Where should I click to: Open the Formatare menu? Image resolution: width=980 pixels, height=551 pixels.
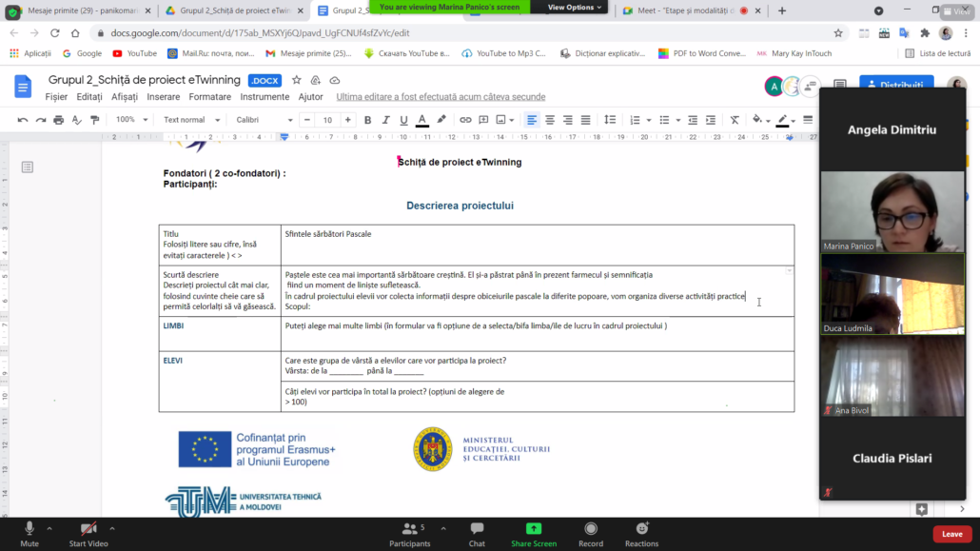point(210,97)
